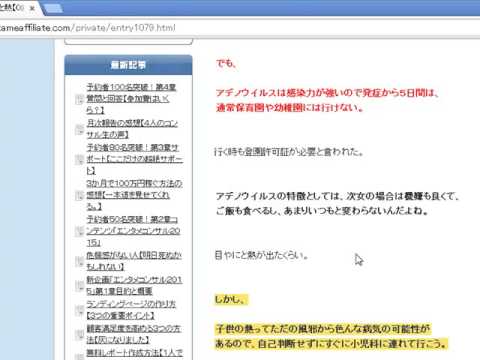Click document icon beside 予約者50名突破 第2章 entry
This screenshot has height=360, width=480.
[79, 231]
